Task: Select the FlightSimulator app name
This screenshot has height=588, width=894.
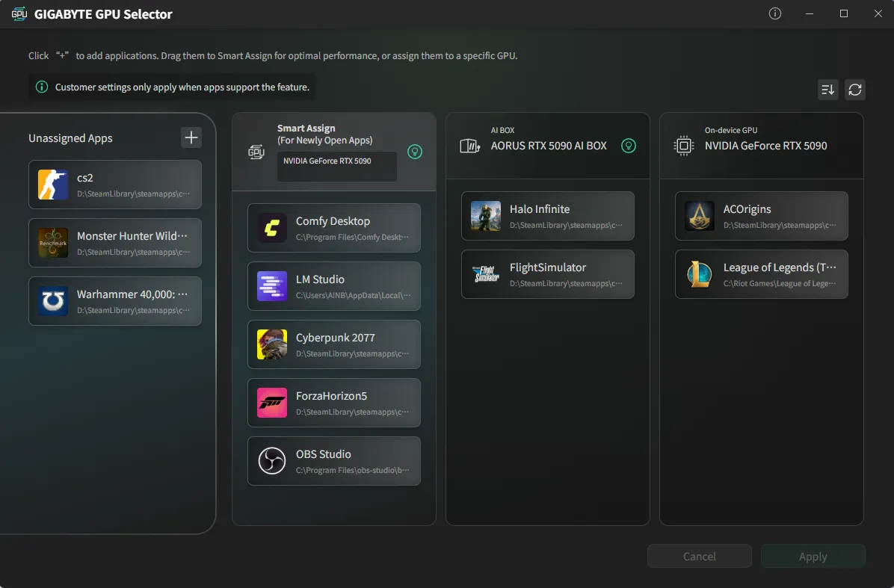Action: (x=548, y=267)
